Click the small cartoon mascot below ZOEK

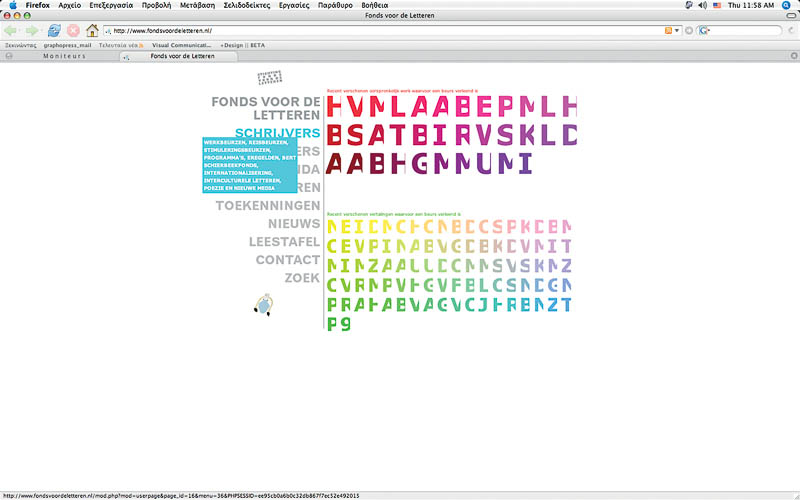(x=264, y=305)
